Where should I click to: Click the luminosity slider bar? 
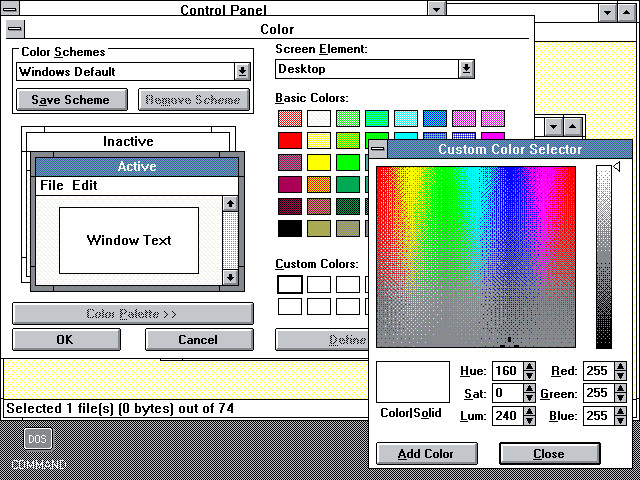[604, 257]
